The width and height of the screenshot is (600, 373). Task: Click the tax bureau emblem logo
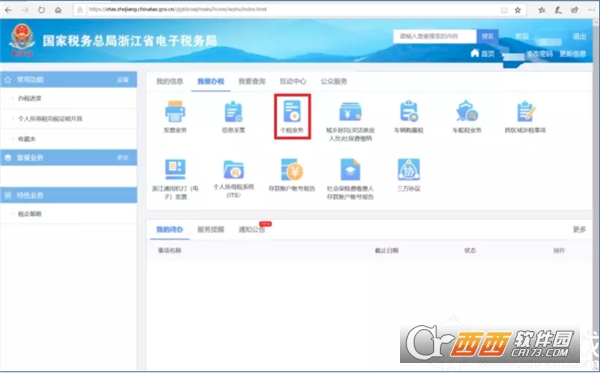22,40
